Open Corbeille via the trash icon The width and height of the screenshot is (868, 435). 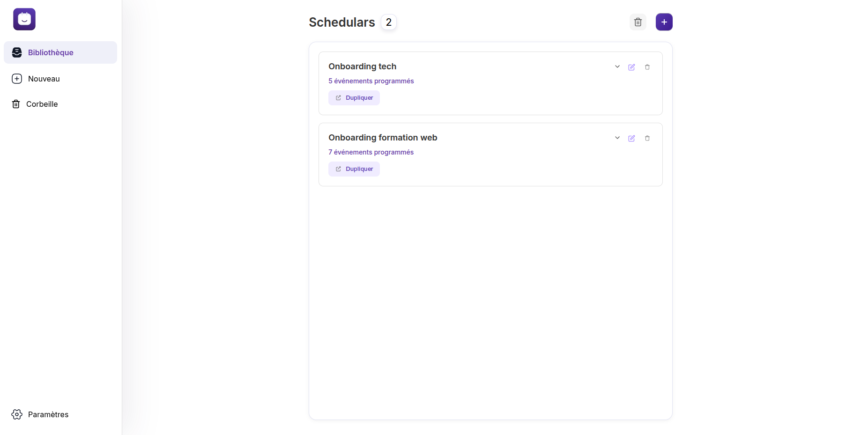17,104
